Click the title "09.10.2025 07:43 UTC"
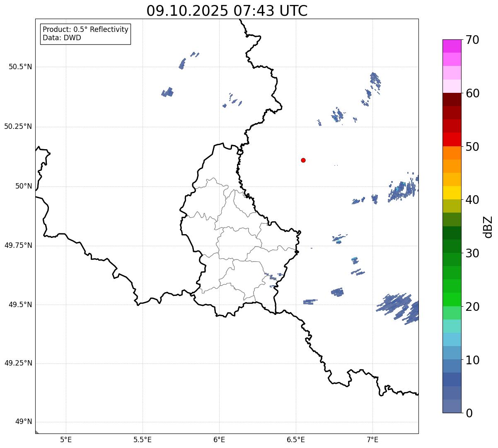The image size is (498, 448). (227, 11)
